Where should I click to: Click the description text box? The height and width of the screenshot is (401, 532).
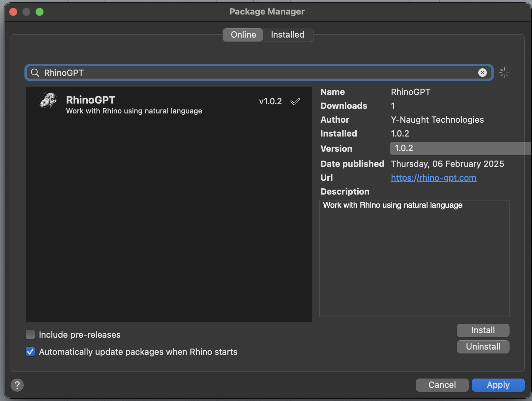(x=414, y=258)
